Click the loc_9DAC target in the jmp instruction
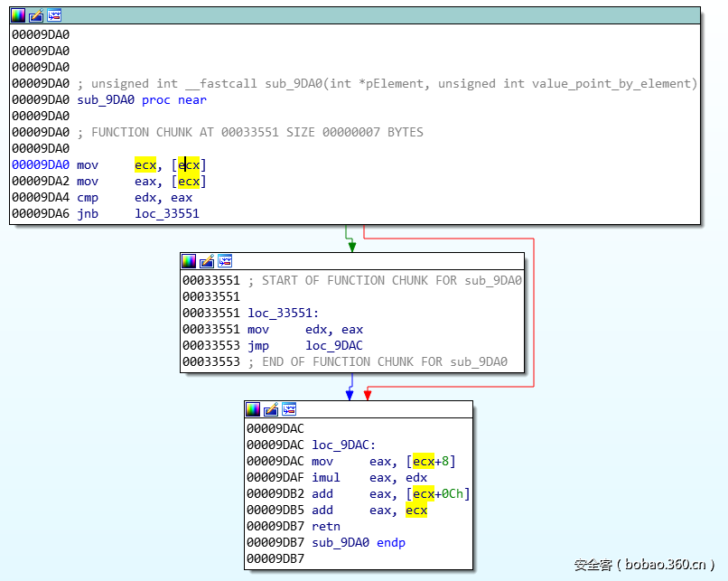 tap(333, 346)
